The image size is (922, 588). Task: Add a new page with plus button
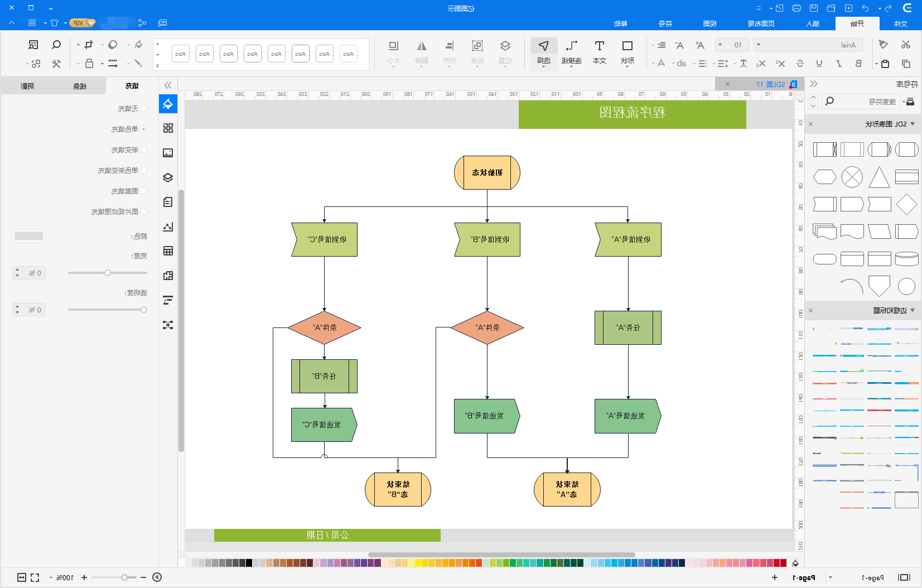[x=775, y=577]
